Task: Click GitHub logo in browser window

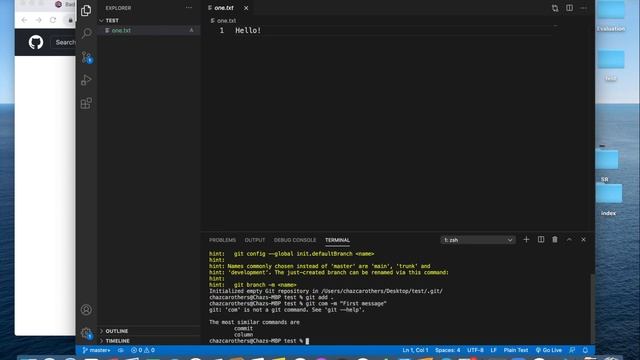Action: [x=36, y=42]
